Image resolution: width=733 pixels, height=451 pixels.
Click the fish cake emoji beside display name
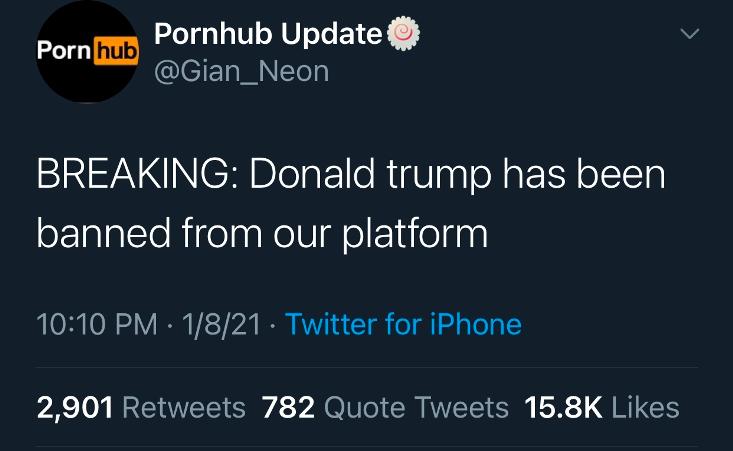[403, 34]
